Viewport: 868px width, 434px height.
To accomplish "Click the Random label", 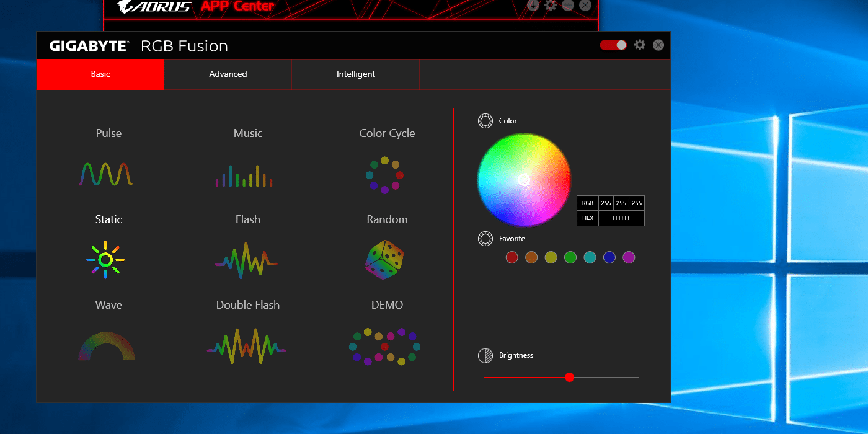I will [387, 219].
